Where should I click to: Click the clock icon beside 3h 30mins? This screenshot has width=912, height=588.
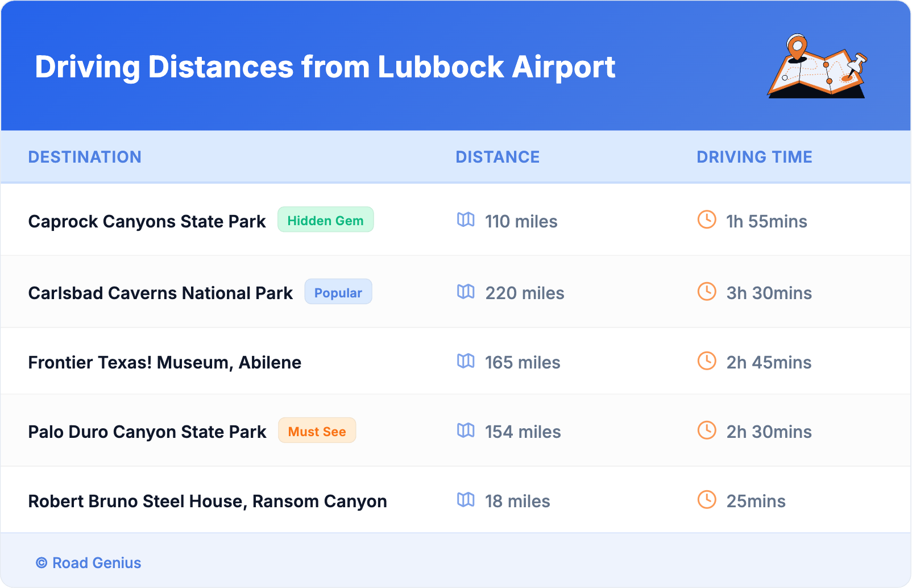pos(706,293)
